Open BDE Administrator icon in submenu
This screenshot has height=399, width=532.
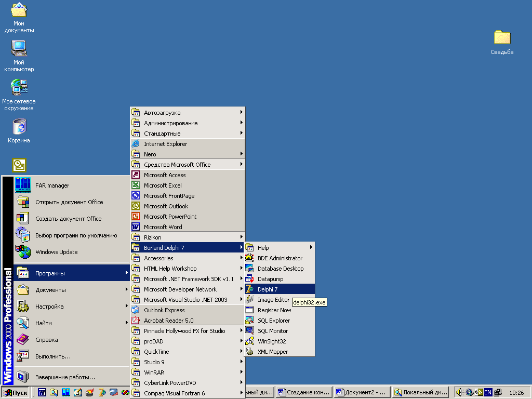(x=249, y=258)
